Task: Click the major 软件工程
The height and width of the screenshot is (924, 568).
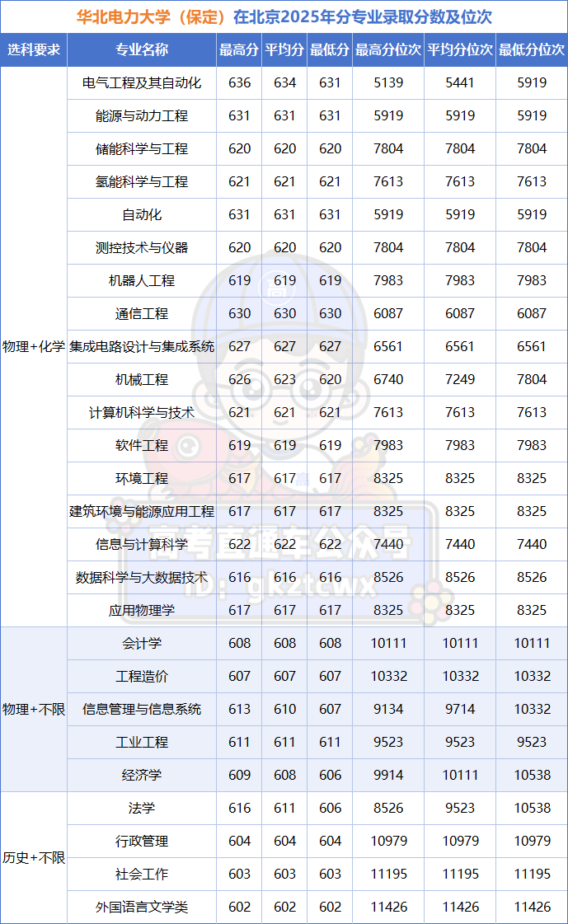Action: pos(142,446)
